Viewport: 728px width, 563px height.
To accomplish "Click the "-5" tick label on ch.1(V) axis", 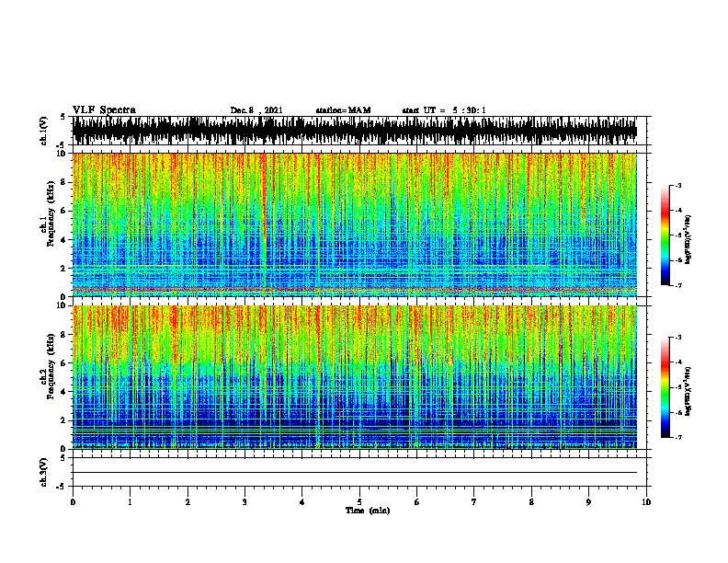I will 62,145.
